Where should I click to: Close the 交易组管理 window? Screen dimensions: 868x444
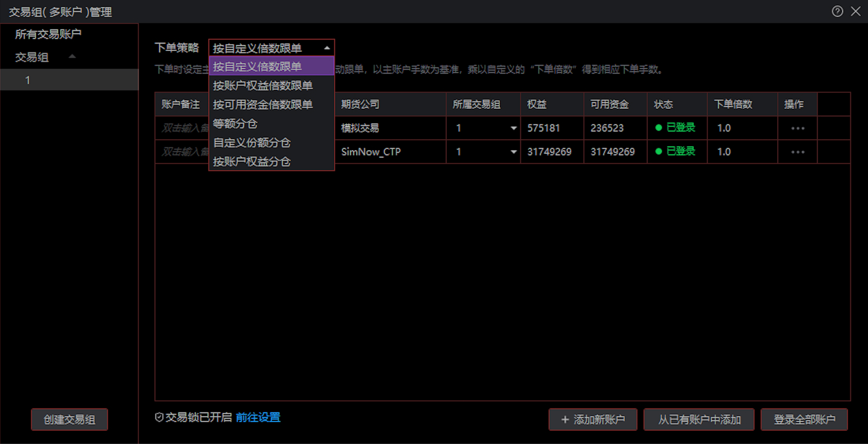(856, 11)
